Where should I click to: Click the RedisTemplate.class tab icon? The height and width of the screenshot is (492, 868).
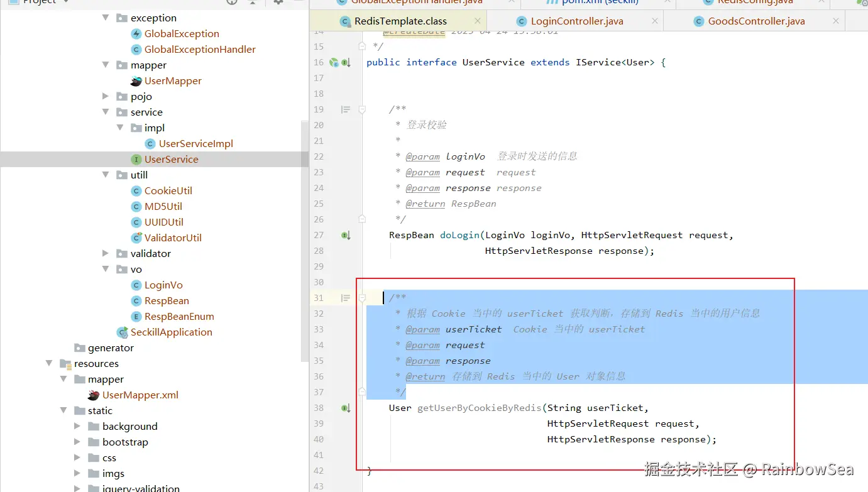pyautogui.click(x=345, y=21)
